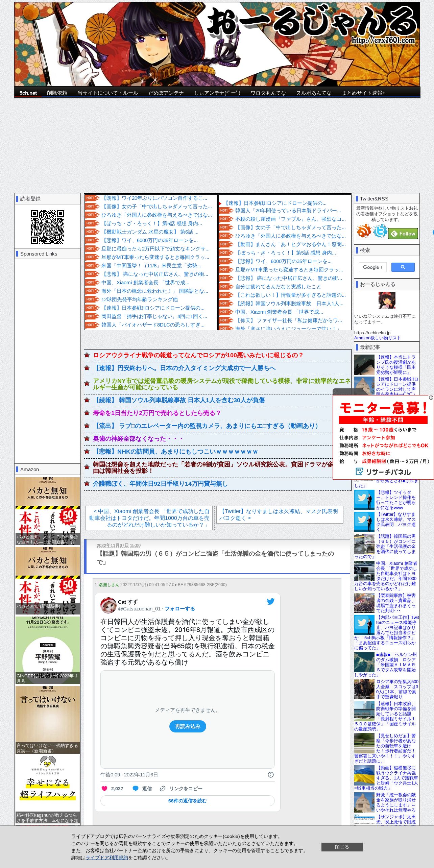Click HOT icon beside 【仰天】ファイザー社長

[226, 320]
